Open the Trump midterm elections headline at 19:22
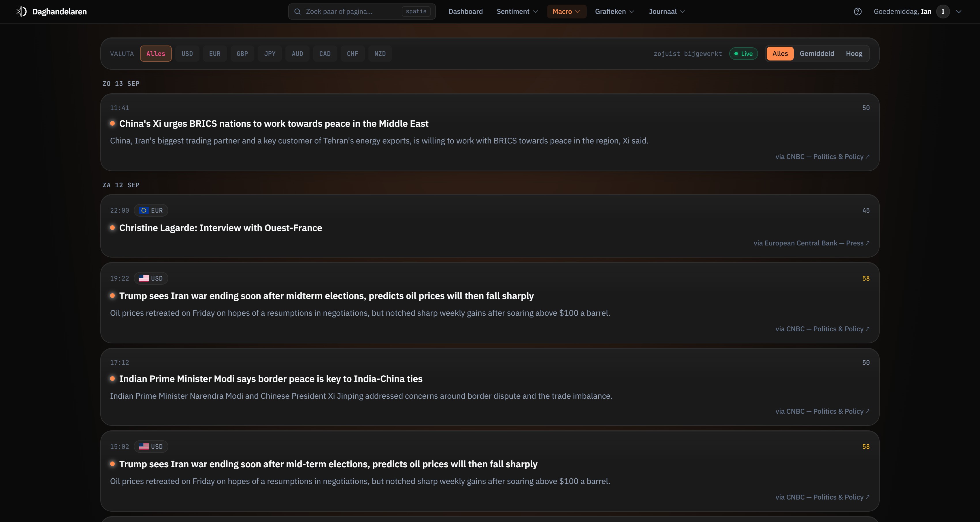This screenshot has height=522, width=980. [326, 296]
